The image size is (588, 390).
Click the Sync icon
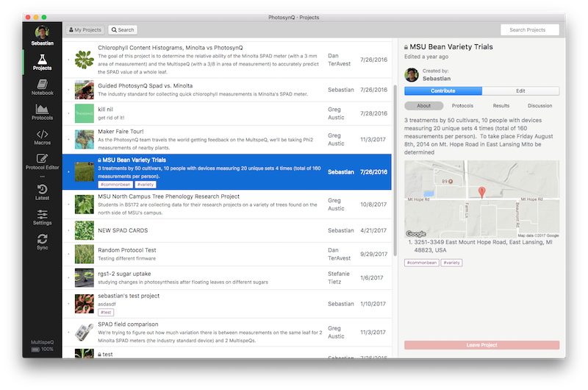(42, 242)
